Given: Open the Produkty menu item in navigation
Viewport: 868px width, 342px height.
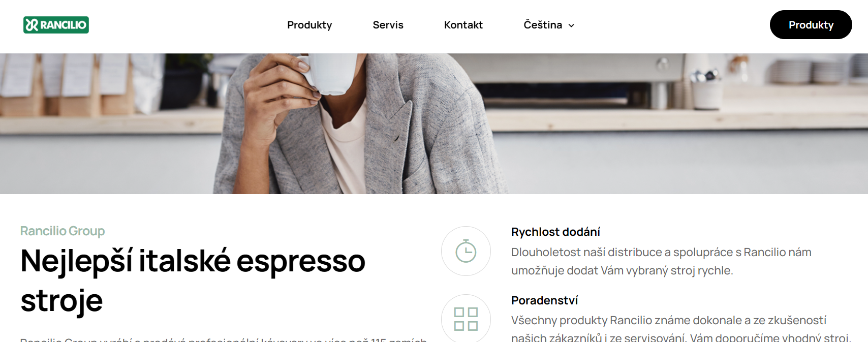Looking at the screenshot, I should [309, 25].
